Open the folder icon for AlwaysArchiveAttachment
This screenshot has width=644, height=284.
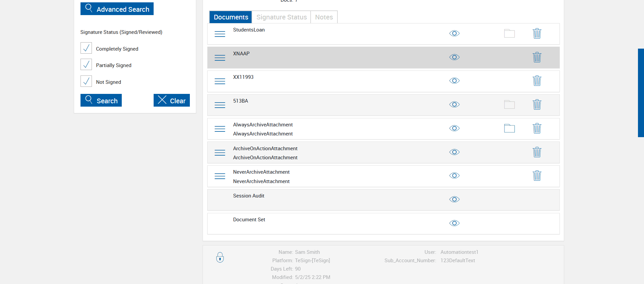click(x=509, y=128)
